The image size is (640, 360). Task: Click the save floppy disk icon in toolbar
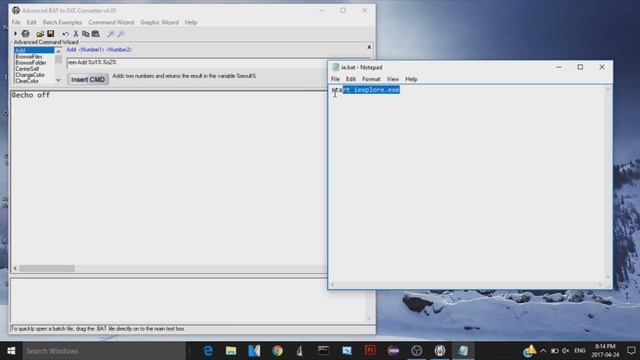coord(51,34)
